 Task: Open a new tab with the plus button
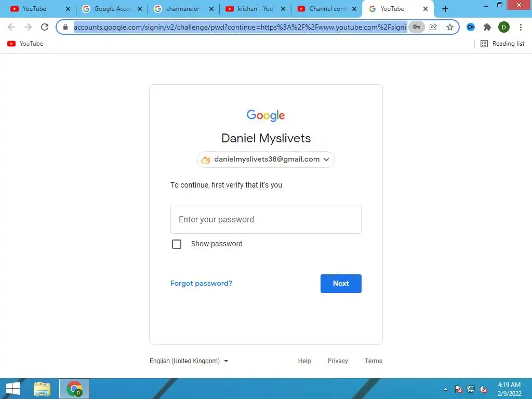pyautogui.click(x=445, y=9)
